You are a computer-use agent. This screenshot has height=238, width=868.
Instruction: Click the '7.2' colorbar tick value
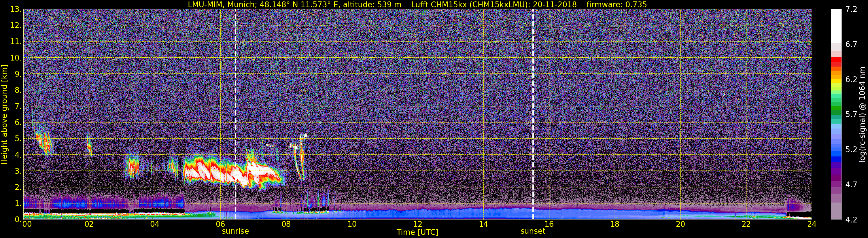click(x=851, y=10)
